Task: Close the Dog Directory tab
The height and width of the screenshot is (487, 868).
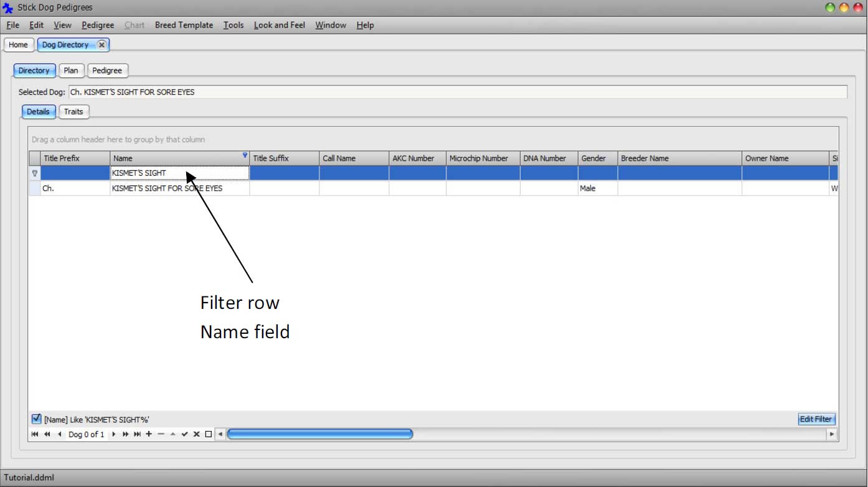Action: click(101, 45)
